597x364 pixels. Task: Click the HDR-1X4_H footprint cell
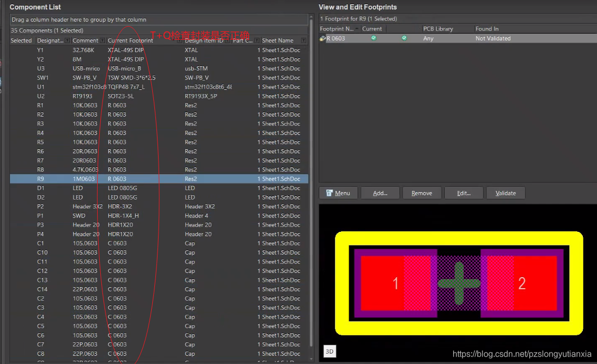coord(123,216)
